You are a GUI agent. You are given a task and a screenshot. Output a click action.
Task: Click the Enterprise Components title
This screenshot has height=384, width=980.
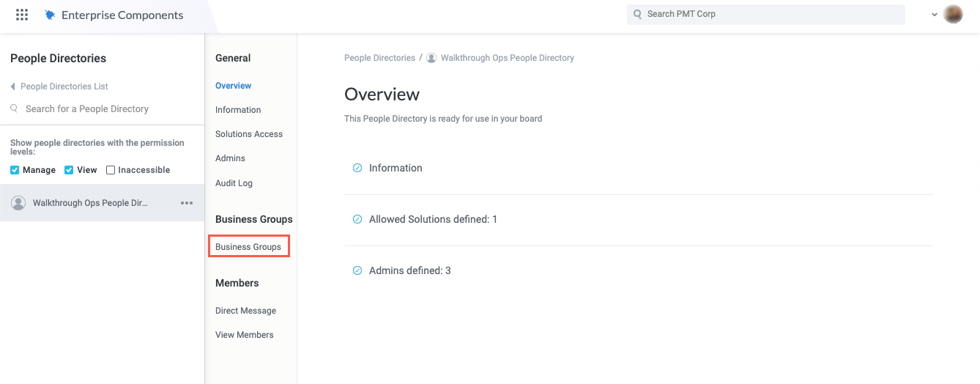tap(122, 15)
